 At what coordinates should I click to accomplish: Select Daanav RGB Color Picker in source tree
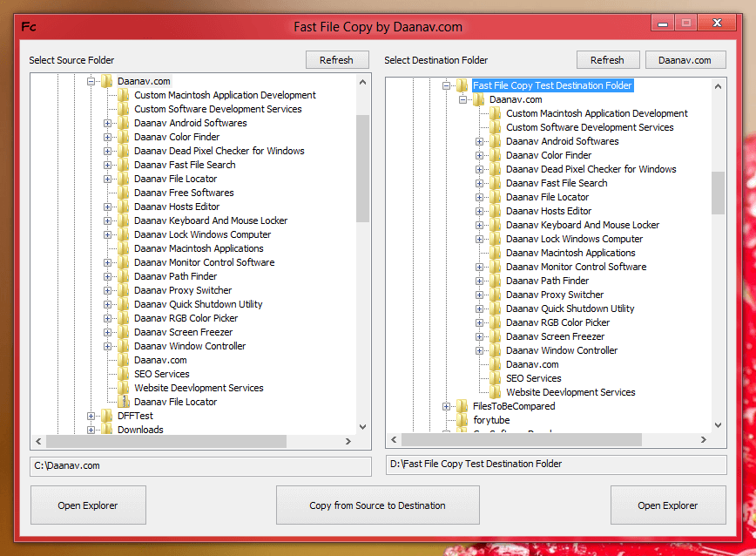coord(186,318)
